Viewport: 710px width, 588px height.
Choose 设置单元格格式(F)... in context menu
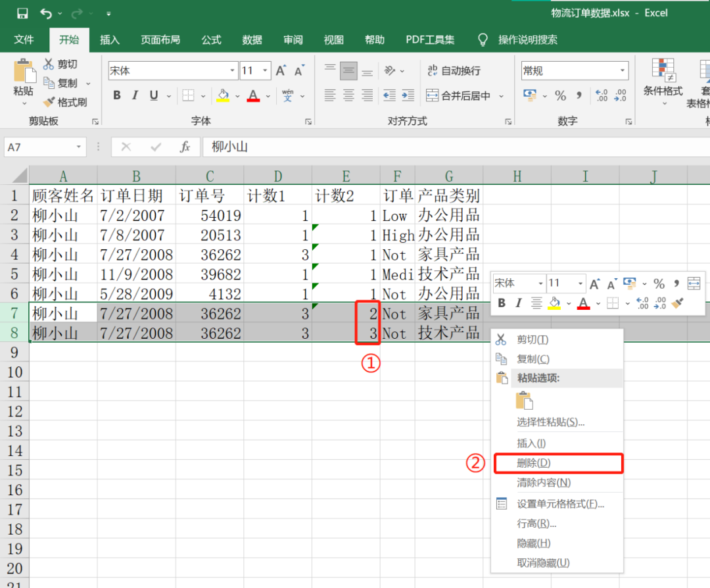pyautogui.click(x=557, y=504)
